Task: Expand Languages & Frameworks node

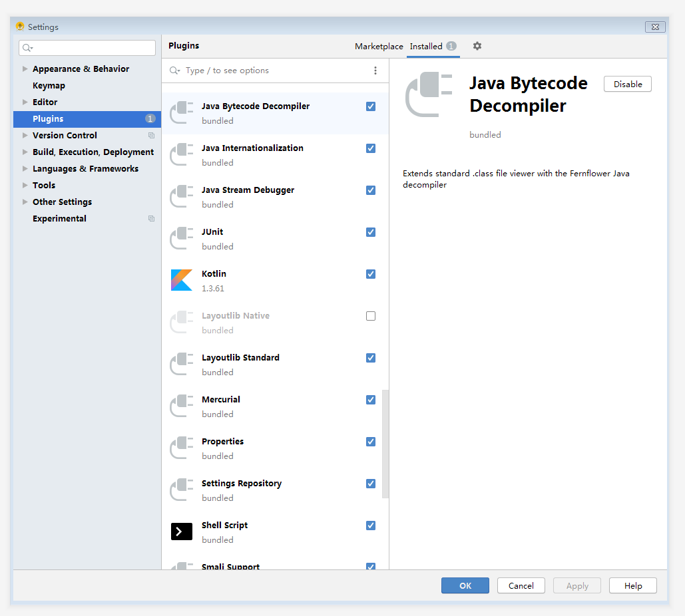Action: click(x=25, y=168)
